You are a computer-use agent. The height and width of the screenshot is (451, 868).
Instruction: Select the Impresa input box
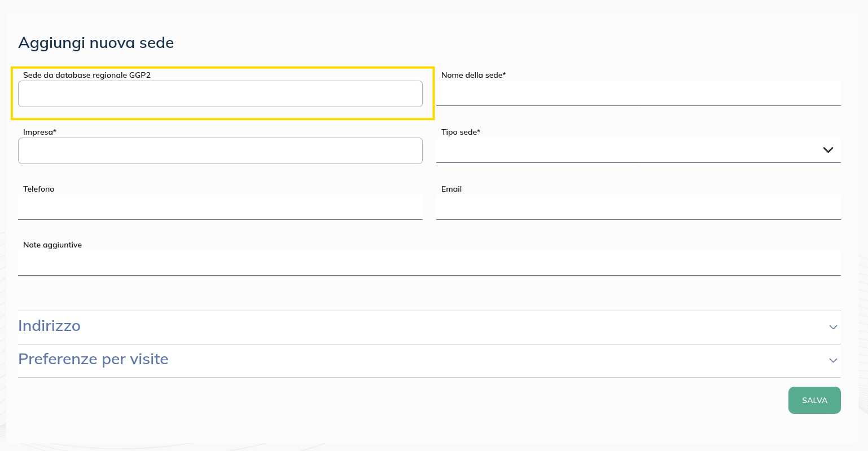pos(220,151)
